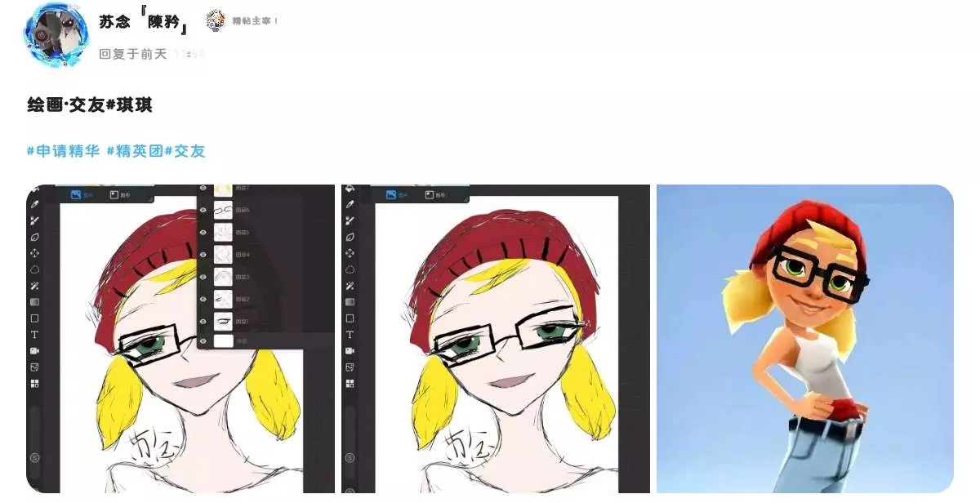
Task: Select the move arrows tool in layers-panel screenshot
Action: coord(35,253)
